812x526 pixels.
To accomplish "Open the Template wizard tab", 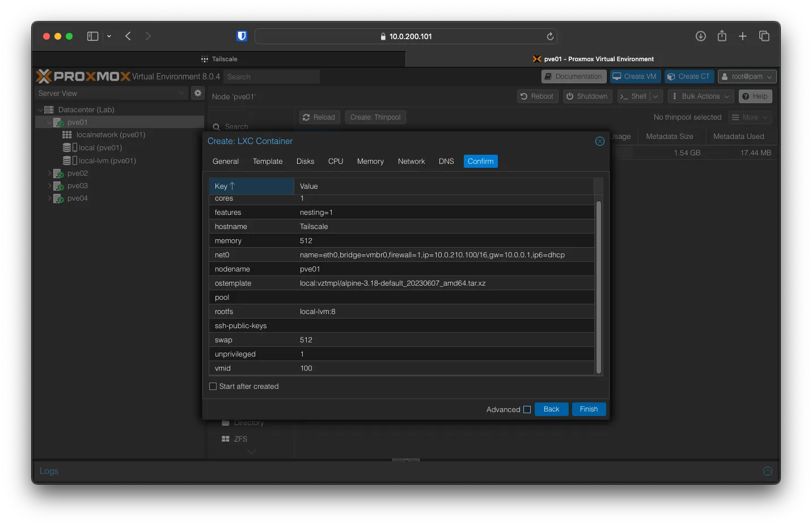I will [268, 162].
